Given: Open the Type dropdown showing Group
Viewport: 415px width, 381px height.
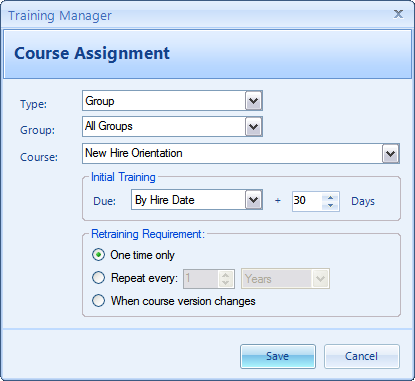Looking at the screenshot, I should point(254,101).
